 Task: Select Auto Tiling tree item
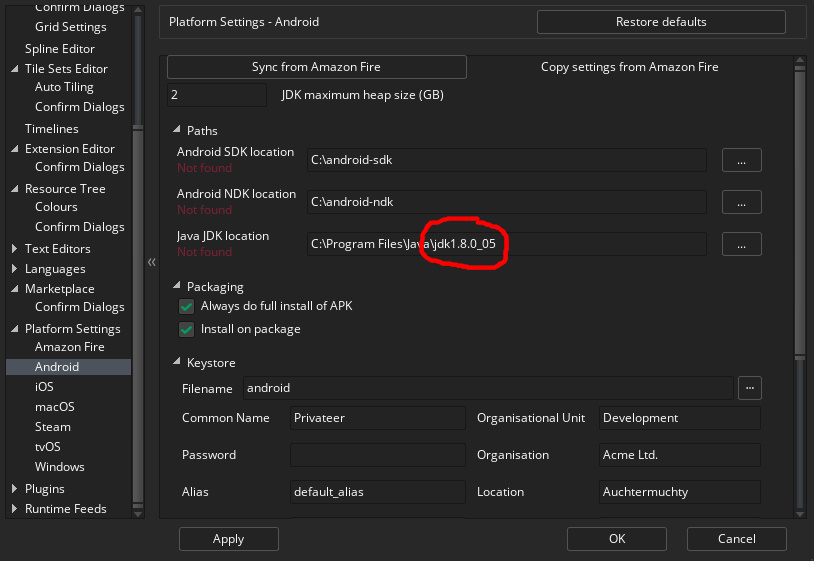(64, 87)
